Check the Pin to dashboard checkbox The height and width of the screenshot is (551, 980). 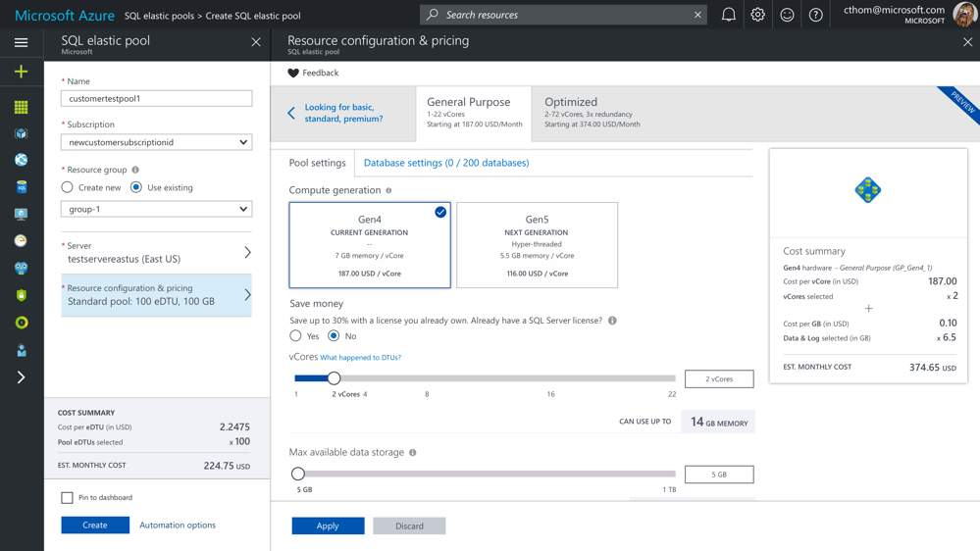pyautogui.click(x=67, y=497)
